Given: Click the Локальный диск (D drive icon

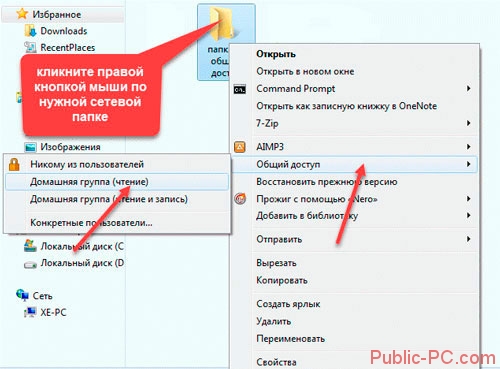Looking at the screenshot, I should click(x=30, y=264).
